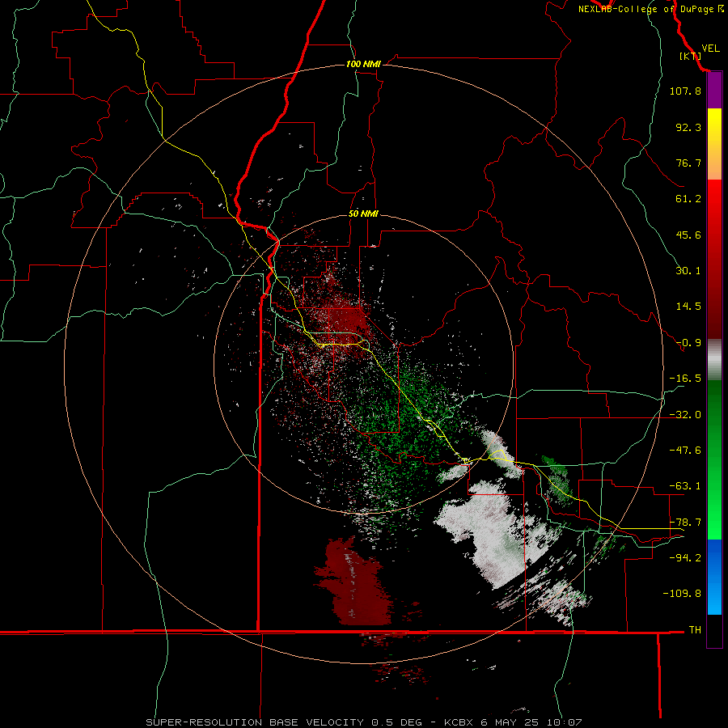Click the -16.5 value on velocity scale
The width and height of the screenshot is (728, 728).
685,379
